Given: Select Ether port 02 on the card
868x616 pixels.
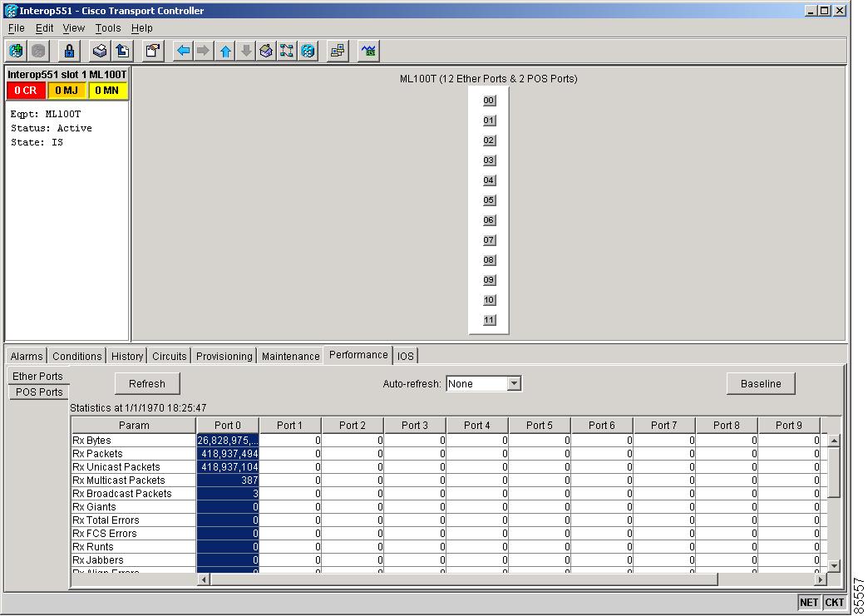Looking at the screenshot, I should (489, 140).
